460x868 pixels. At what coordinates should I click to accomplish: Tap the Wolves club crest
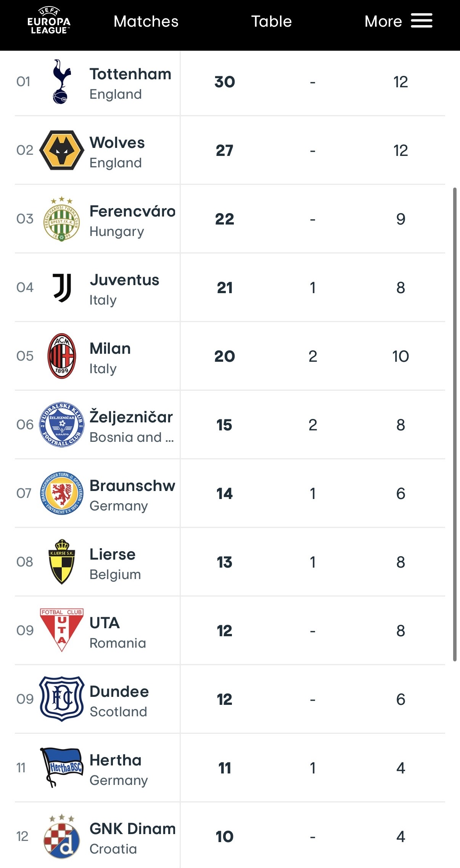coord(62,150)
